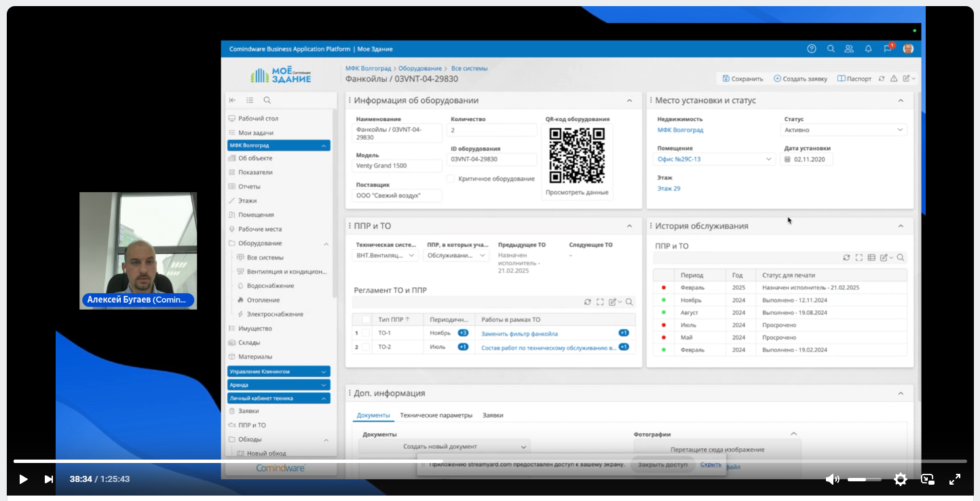Click the header search magnifier icon

831,49
